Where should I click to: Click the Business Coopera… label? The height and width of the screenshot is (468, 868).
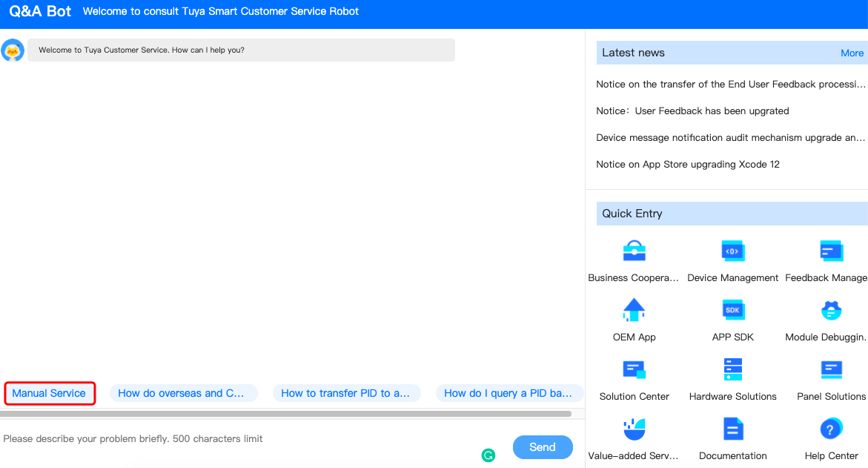pyautogui.click(x=633, y=277)
